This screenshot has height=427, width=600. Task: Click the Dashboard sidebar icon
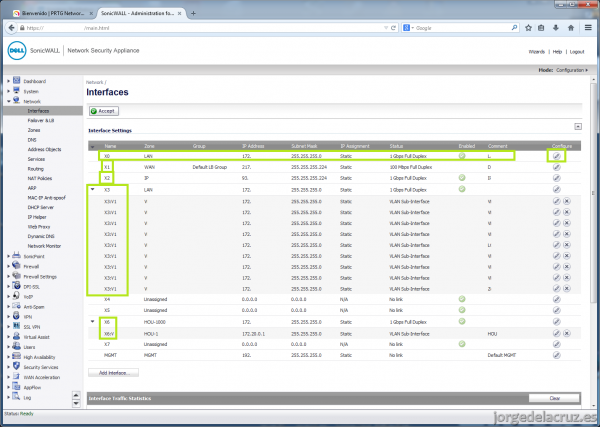point(16,80)
